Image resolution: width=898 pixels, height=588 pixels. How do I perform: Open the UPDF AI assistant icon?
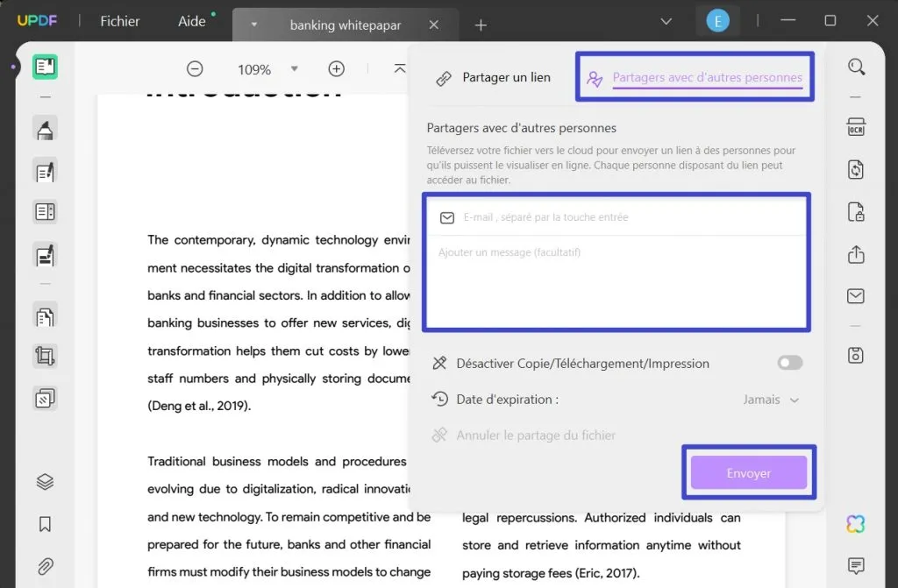coord(856,524)
